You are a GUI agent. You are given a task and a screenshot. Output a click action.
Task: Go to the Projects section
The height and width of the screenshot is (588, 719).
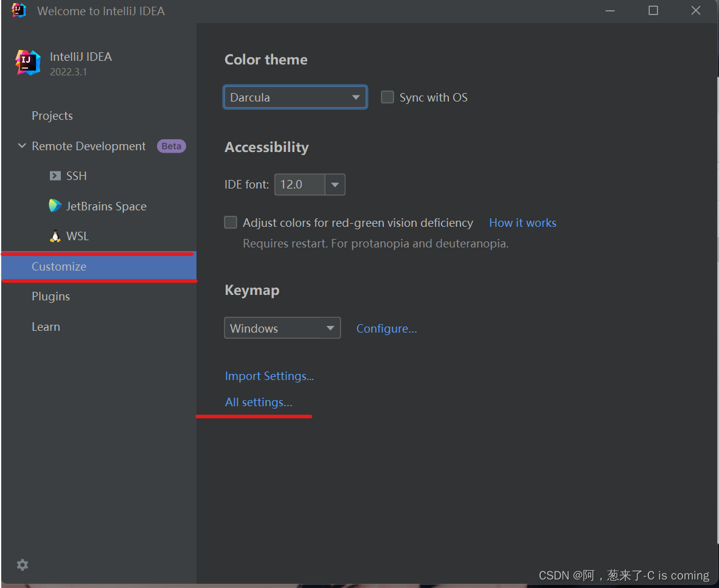(x=52, y=116)
